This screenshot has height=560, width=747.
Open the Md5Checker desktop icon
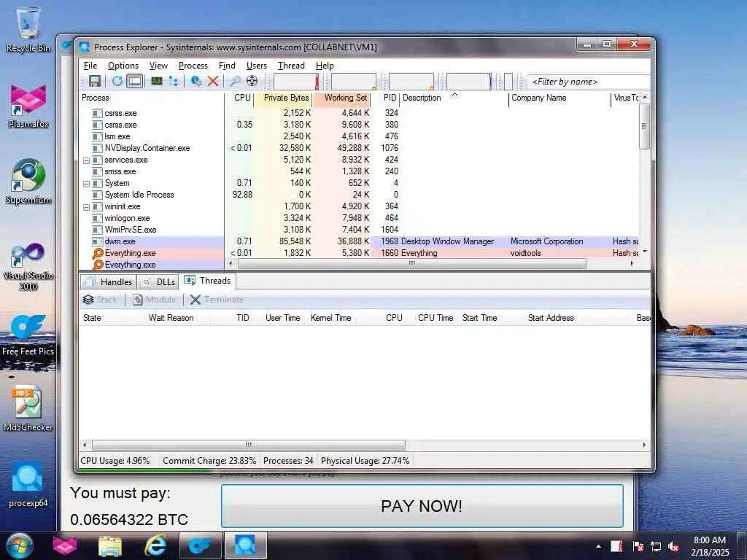coord(28,408)
